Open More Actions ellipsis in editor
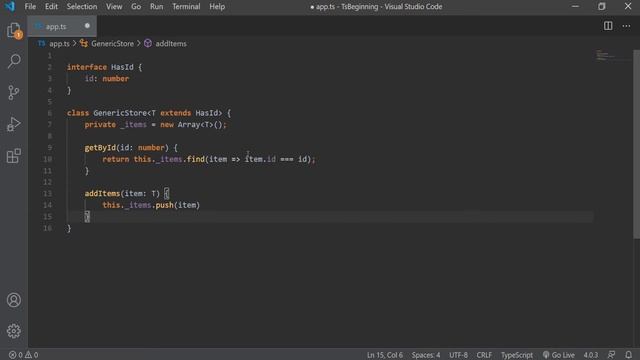This screenshot has height=360, width=640. coord(626,26)
